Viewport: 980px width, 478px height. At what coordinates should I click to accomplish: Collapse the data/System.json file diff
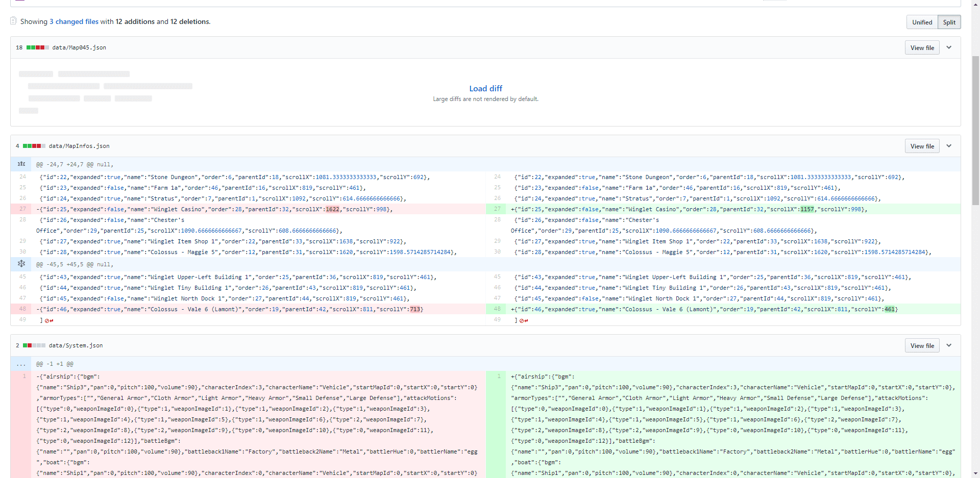949,345
